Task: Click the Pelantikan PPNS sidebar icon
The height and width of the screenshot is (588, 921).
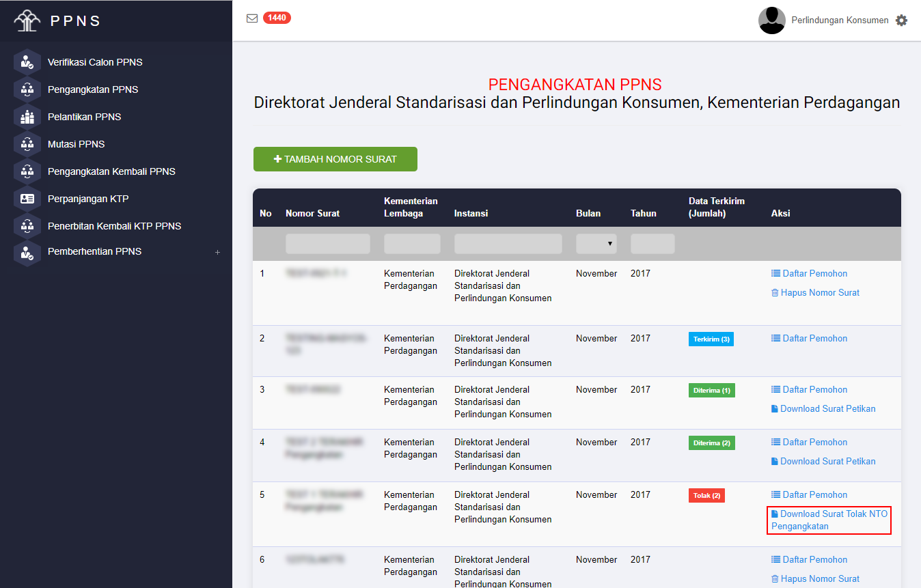Action: pyautogui.click(x=27, y=117)
